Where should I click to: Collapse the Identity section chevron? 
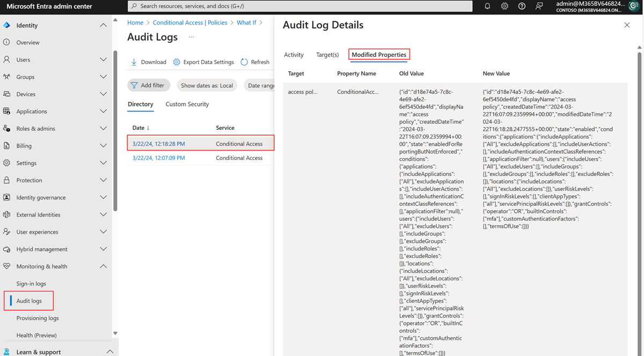104,25
